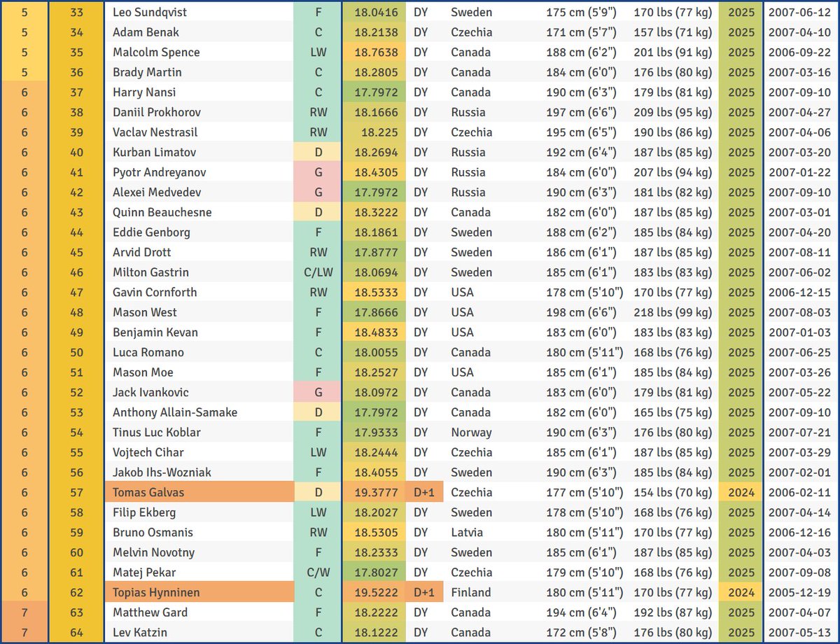The image size is (840, 644).
Task: Select the G position in Jack Ivankovic row
Action: click(x=318, y=393)
